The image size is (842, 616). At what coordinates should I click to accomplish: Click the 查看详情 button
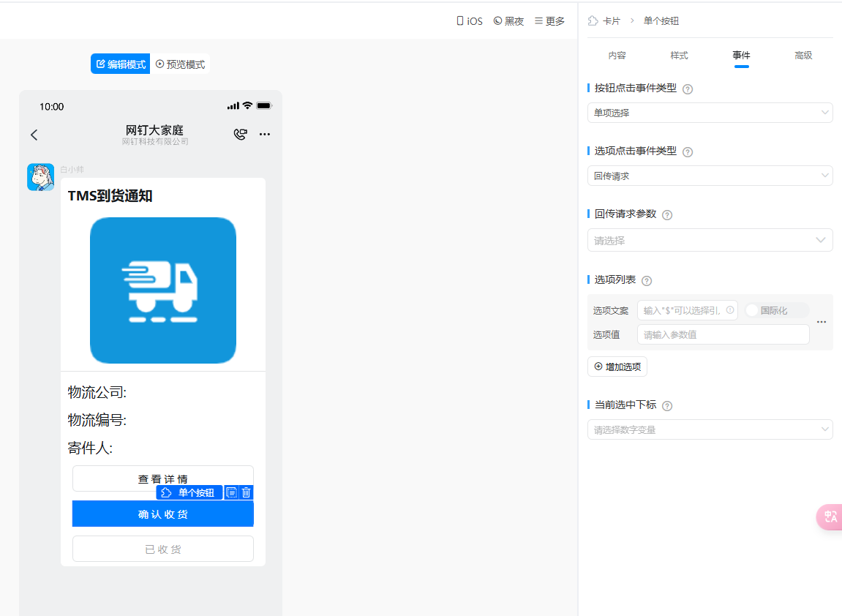(x=162, y=478)
